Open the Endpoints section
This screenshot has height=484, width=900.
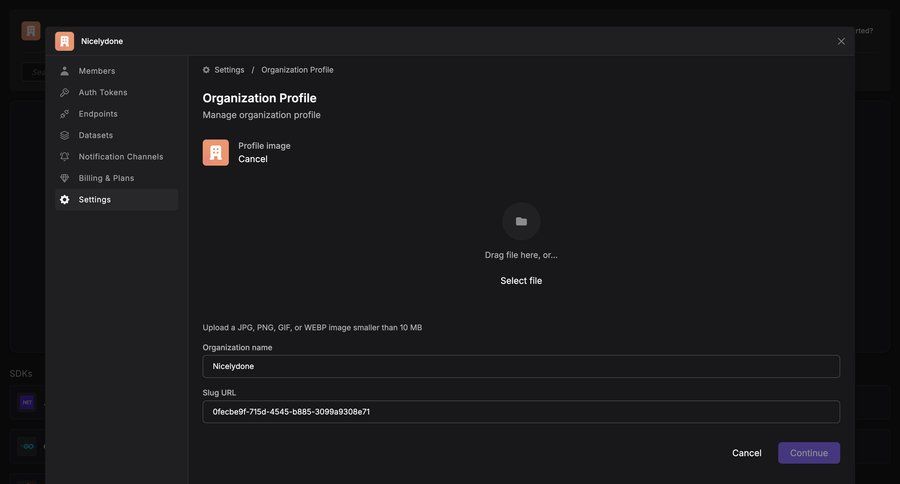(x=117, y=114)
